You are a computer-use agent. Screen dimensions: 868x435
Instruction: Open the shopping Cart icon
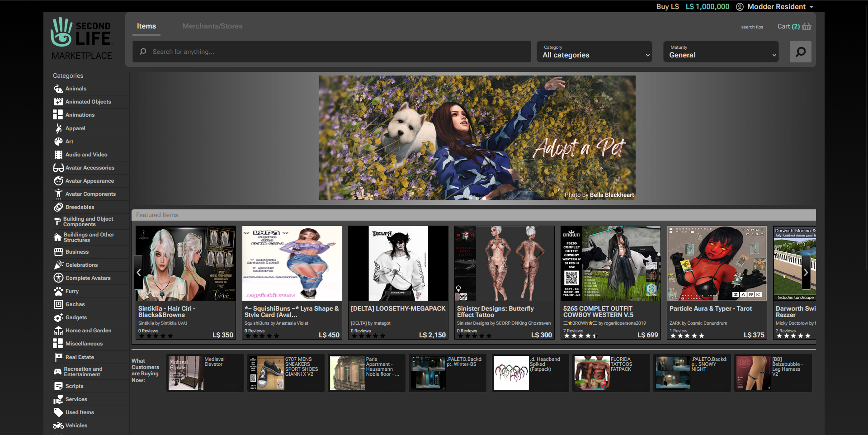(x=807, y=26)
